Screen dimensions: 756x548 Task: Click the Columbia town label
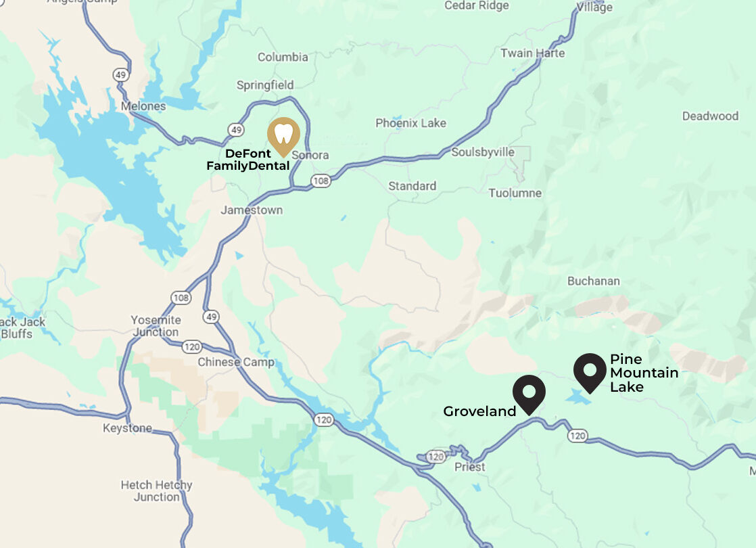click(283, 57)
